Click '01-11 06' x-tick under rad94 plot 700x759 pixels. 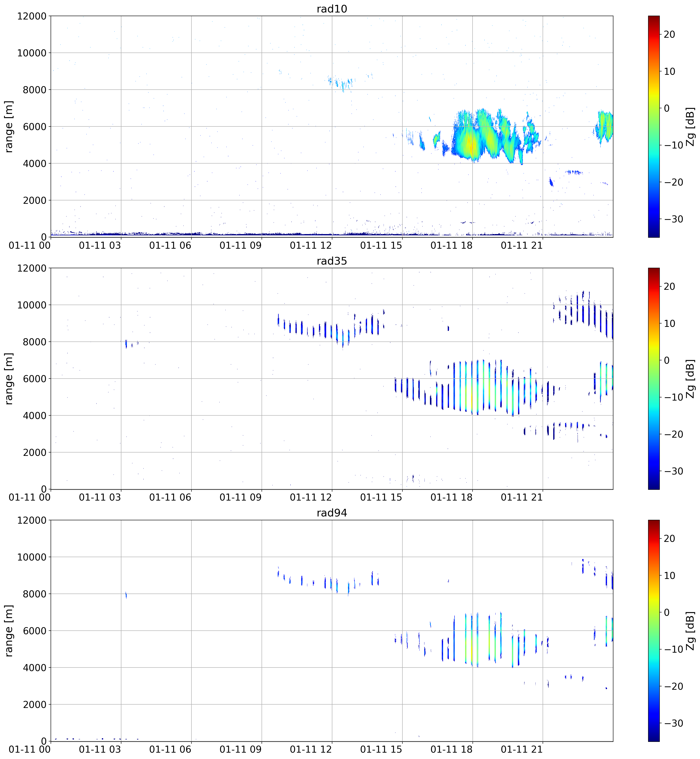pos(170,749)
